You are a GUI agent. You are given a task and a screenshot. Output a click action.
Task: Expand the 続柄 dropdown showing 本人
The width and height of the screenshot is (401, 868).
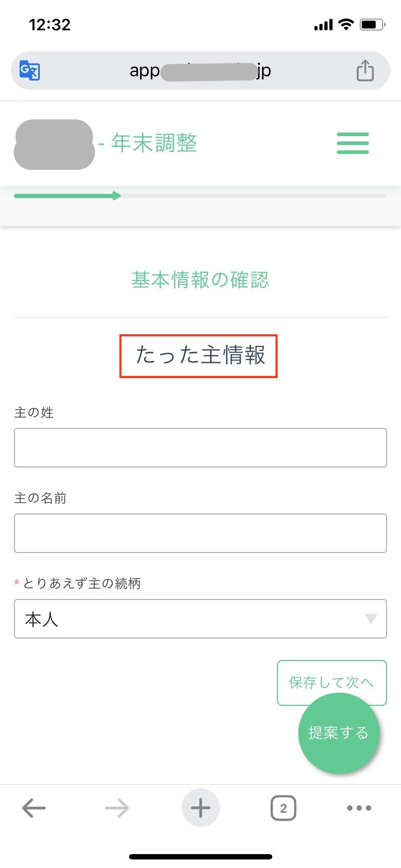click(200, 619)
